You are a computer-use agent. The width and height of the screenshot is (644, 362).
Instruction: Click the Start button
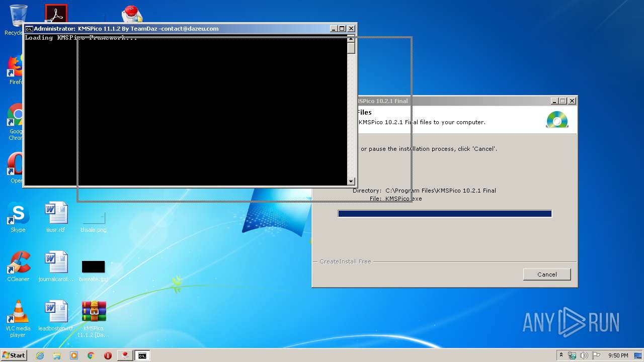(x=14, y=355)
